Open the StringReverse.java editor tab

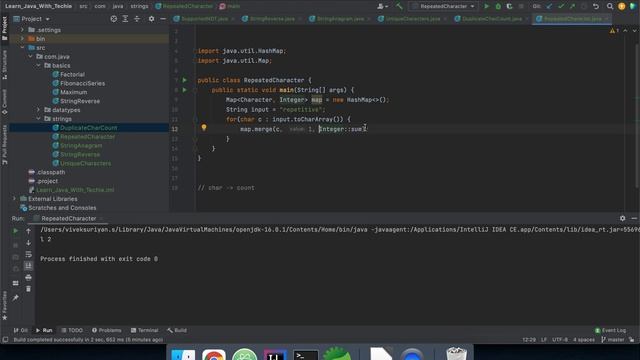coord(271,19)
